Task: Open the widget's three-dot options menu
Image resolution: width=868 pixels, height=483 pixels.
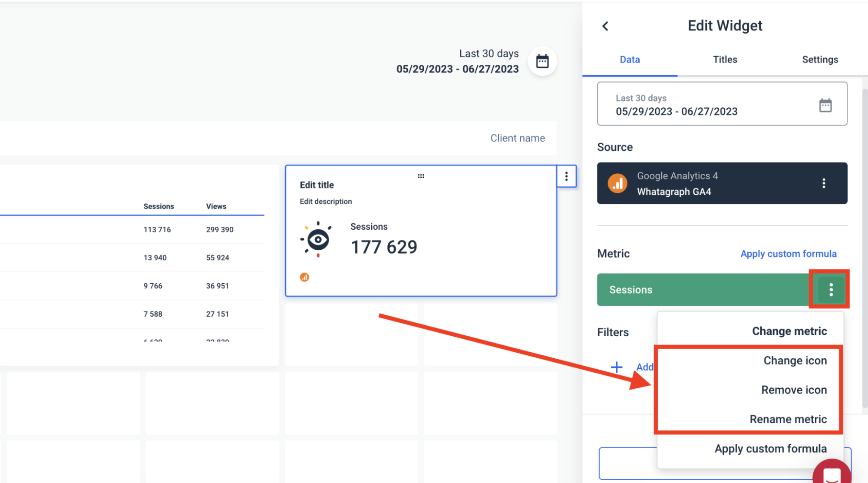Action: tap(566, 176)
